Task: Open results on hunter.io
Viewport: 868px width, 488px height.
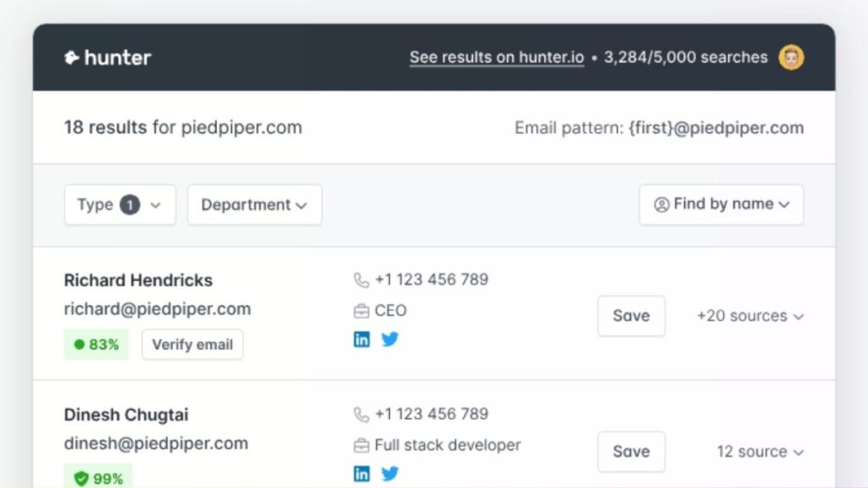Action: (496, 58)
